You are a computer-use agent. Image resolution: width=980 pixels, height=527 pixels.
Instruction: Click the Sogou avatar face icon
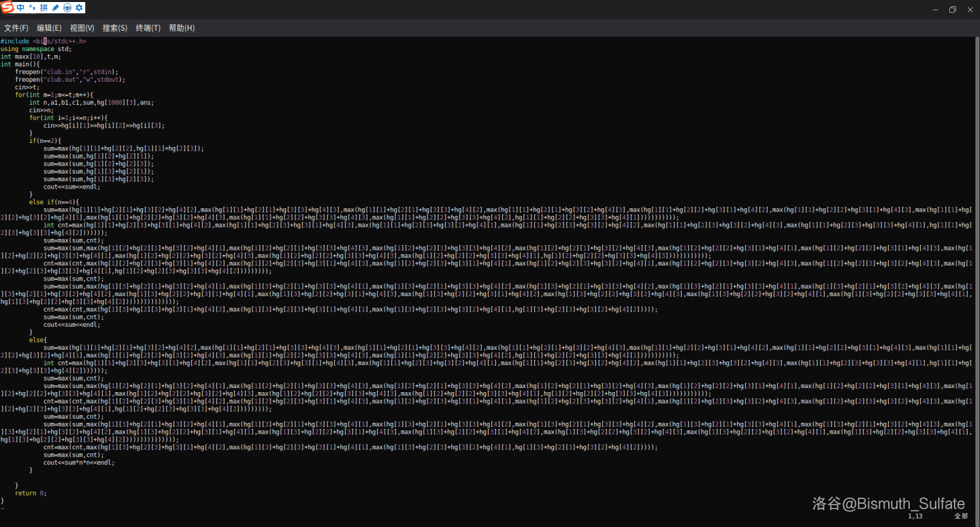67,7
